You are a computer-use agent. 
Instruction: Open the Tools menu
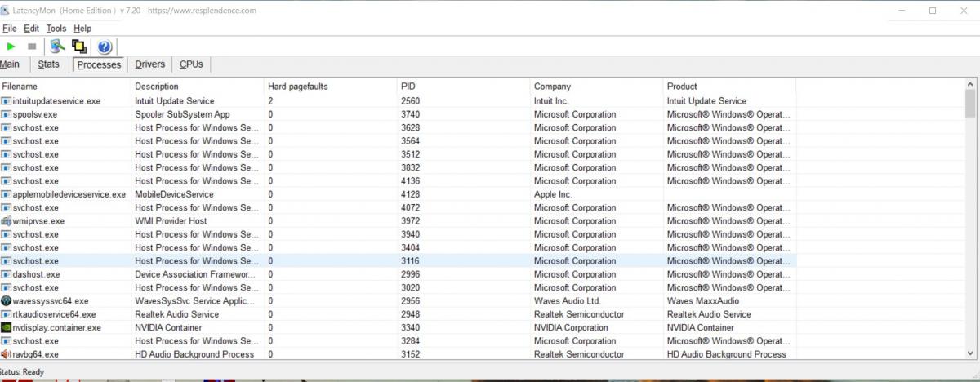pos(56,29)
